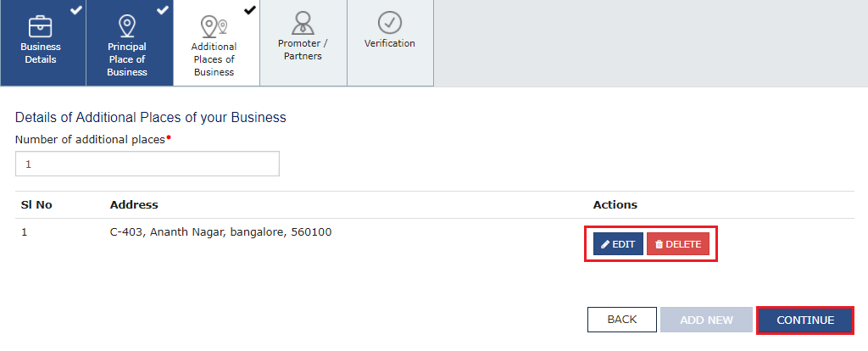Screen dimensions: 868x351
Task: Switch to the Business Details tab label
Action: point(41,53)
